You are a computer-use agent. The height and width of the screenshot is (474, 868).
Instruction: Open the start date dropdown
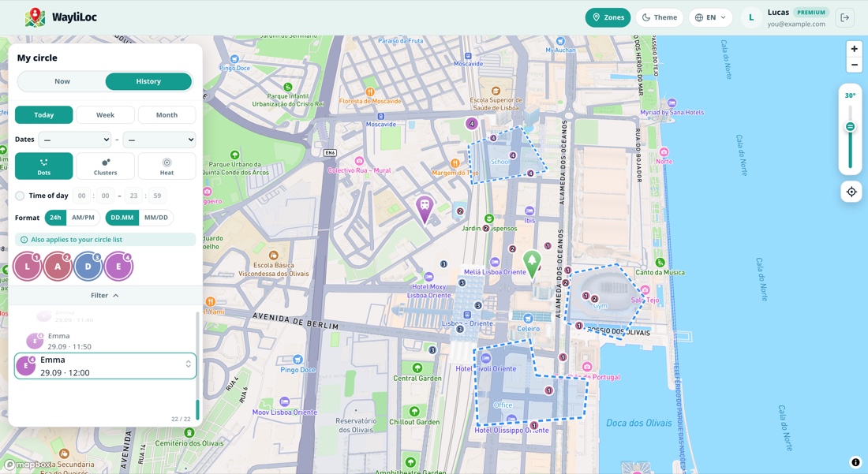tap(75, 140)
